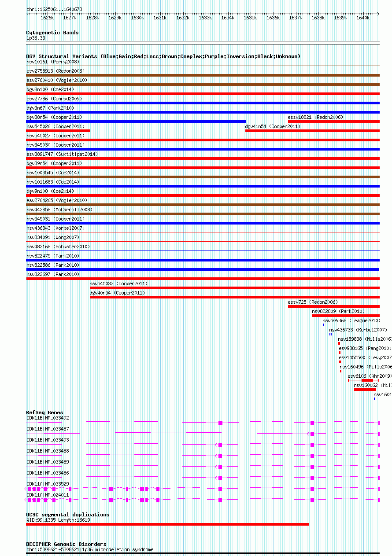The width and height of the screenshot is (392, 556).
Task: Click the 1634k ruler tick label
Action: coord(228,18)
